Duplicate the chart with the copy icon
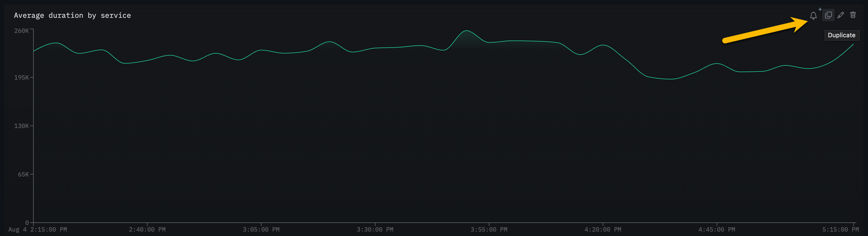 click(x=828, y=15)
